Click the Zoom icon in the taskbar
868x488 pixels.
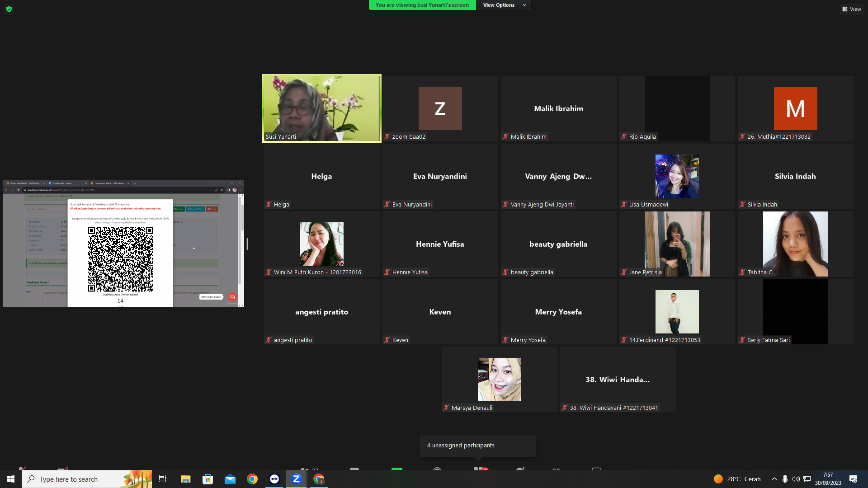[x=297, y=479]
